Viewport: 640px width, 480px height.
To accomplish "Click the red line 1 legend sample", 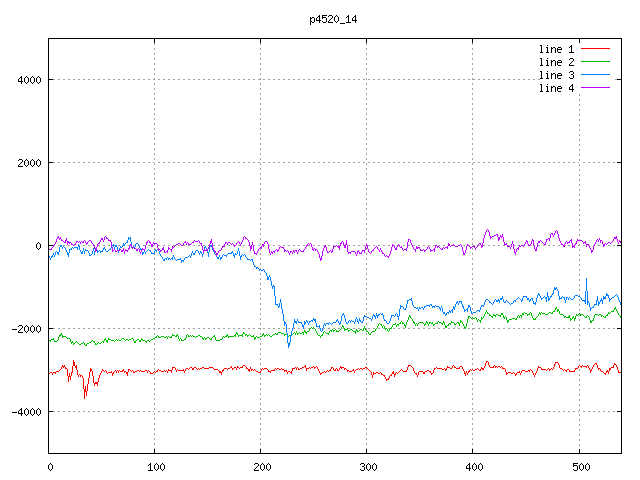I will coord(595,49).
